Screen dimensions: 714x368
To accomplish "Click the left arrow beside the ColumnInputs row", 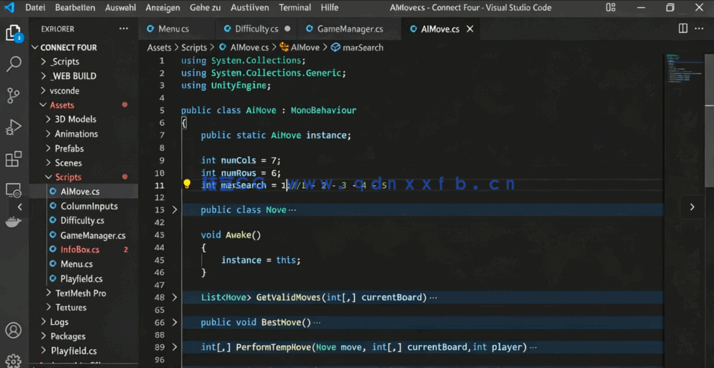I will [20, 207].
